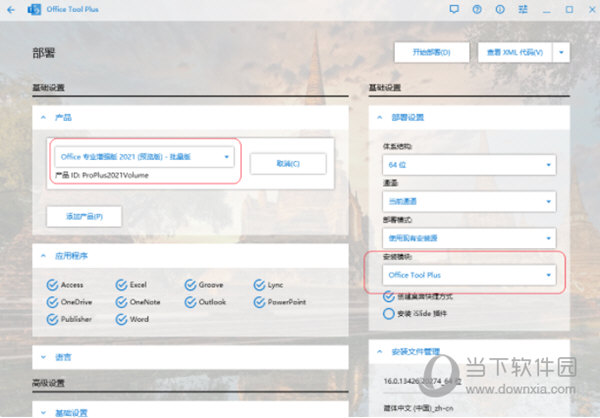Minimize the Office Tool Plus window
The image size is (600, 418).
coord(546,10)
